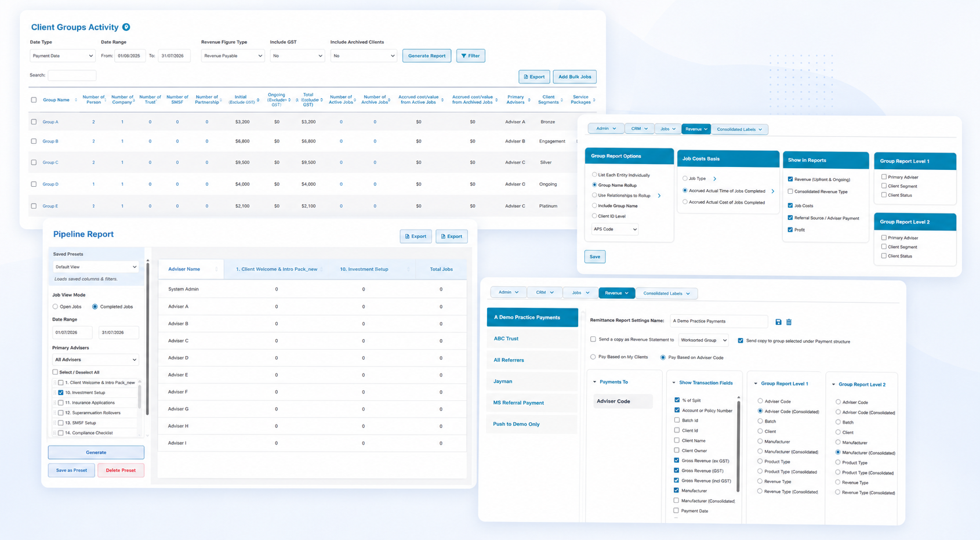Open the APS Code dropdown
This screenshot has height=540, width=980.
pos(615,229)
